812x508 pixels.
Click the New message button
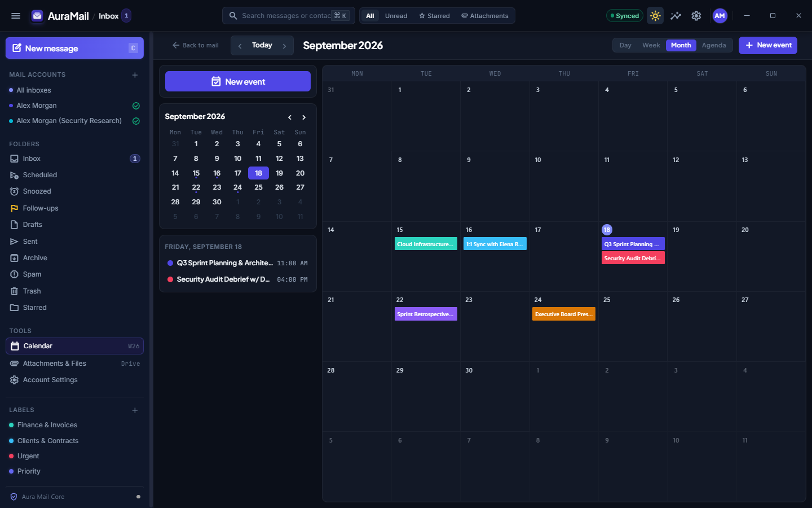(x=74, y=48)
